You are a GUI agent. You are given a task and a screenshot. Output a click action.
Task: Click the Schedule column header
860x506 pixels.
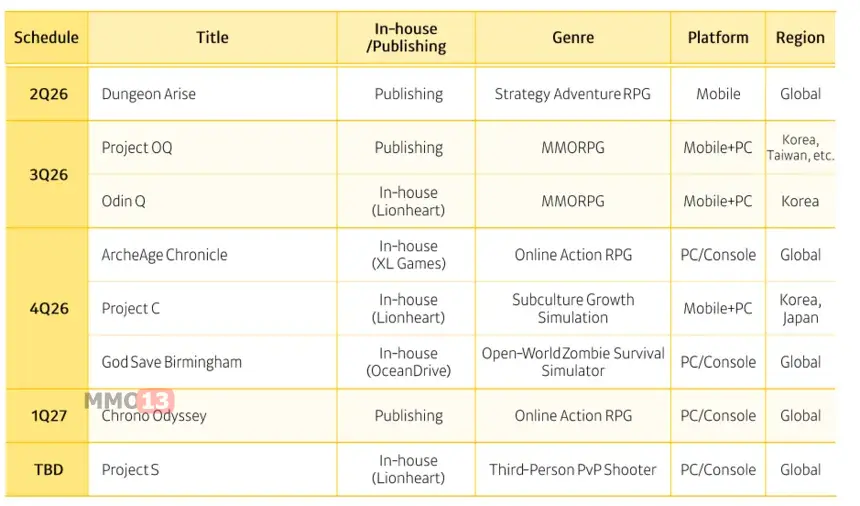[x=46, y=38]
